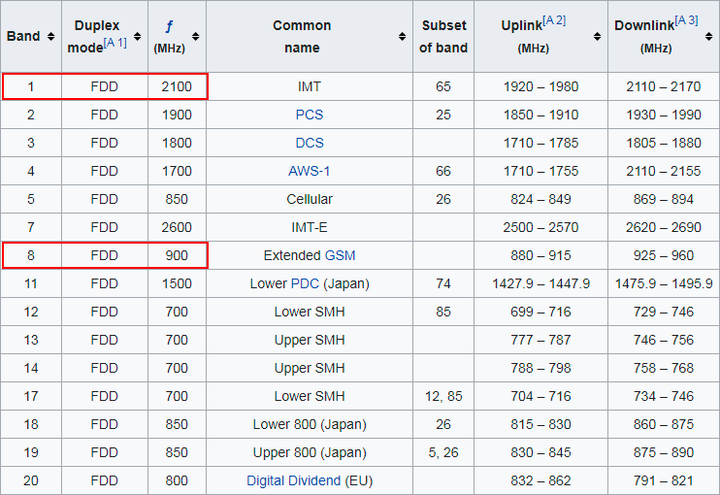Image resolution: width=720 pixels, height=495 pixels.
Task: Open the DCS link
Action: [309, 143]
